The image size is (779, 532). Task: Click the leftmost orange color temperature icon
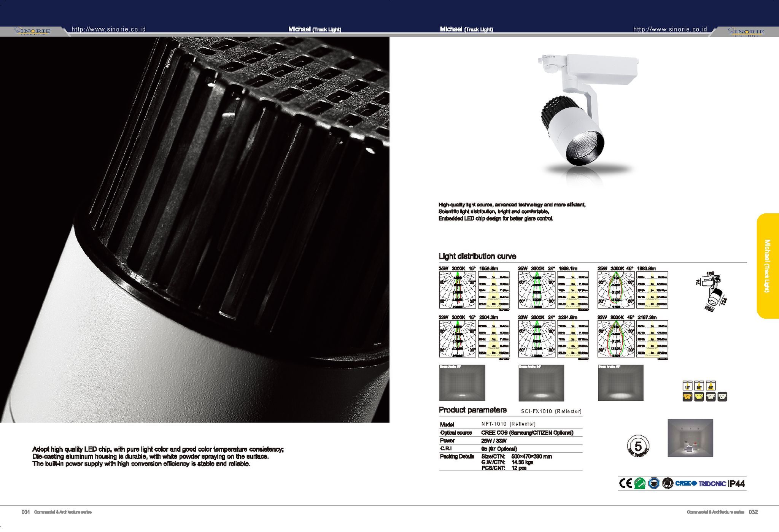687,397
